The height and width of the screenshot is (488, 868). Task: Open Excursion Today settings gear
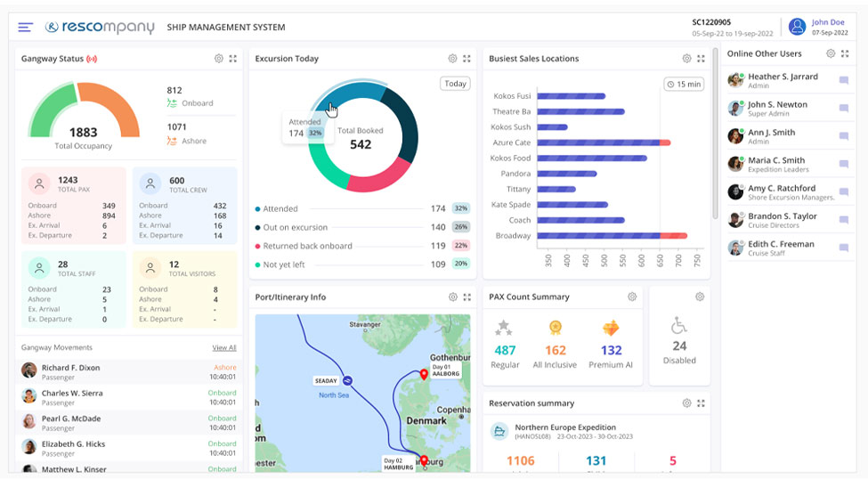pos(452,59)
